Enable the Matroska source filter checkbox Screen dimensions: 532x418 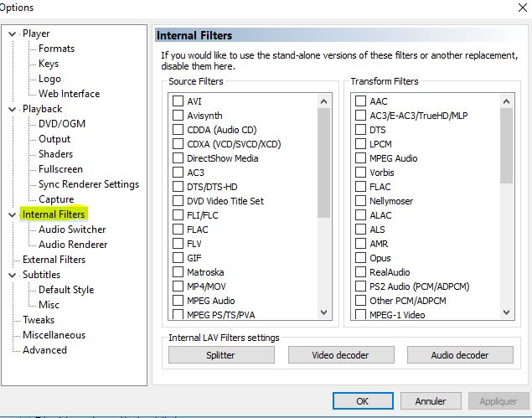point(178,272)
